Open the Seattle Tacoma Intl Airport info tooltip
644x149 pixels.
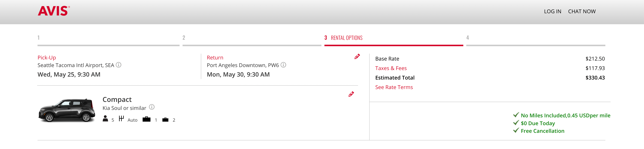click(x=119, y=65)
